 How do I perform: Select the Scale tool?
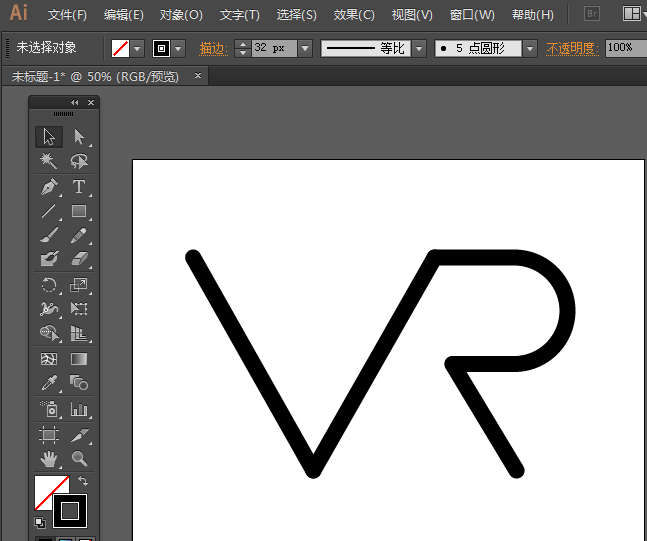pyautogui.click(x=79, y=285)
